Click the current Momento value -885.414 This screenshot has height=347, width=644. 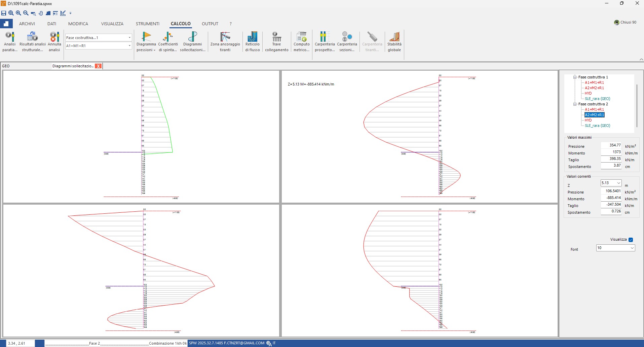(x=611, y=198)
